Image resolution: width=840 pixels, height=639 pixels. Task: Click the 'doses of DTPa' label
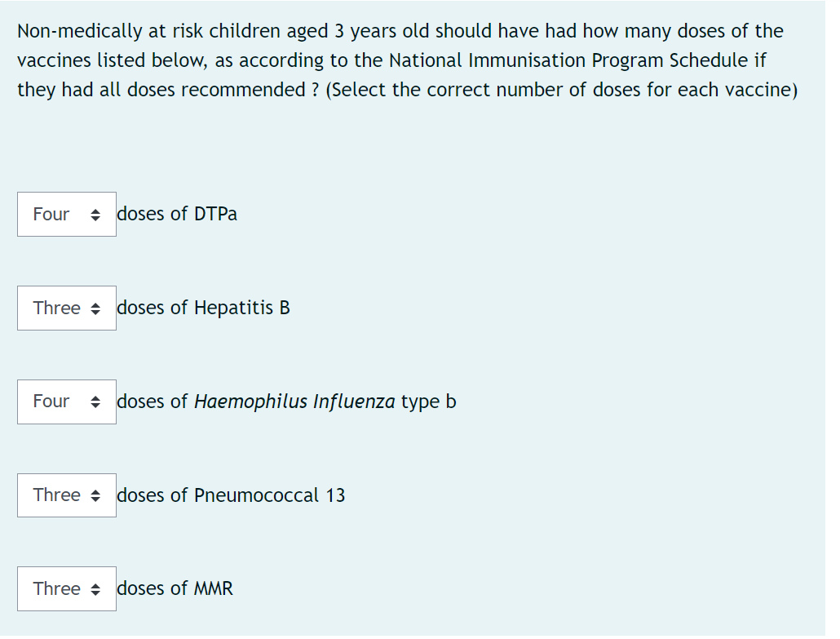coord(177,214)
